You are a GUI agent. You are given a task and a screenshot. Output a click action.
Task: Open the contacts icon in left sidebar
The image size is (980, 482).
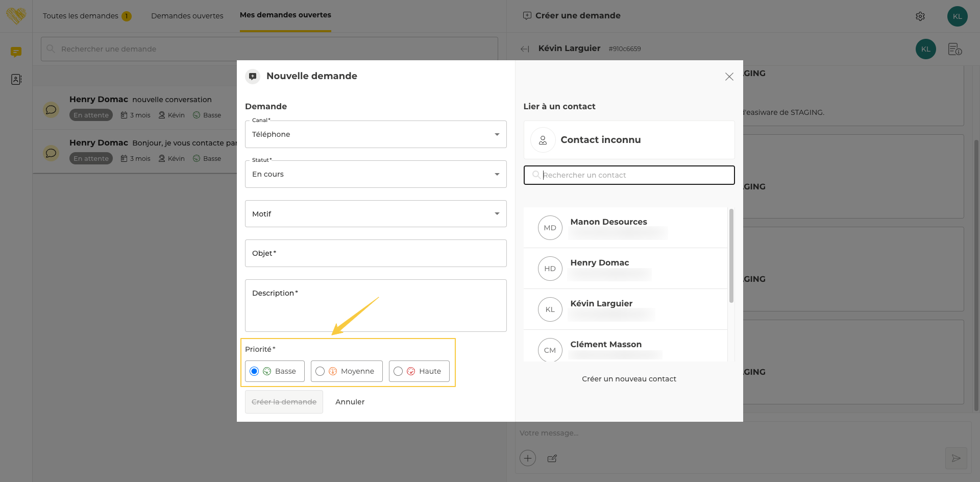(16, 80)
